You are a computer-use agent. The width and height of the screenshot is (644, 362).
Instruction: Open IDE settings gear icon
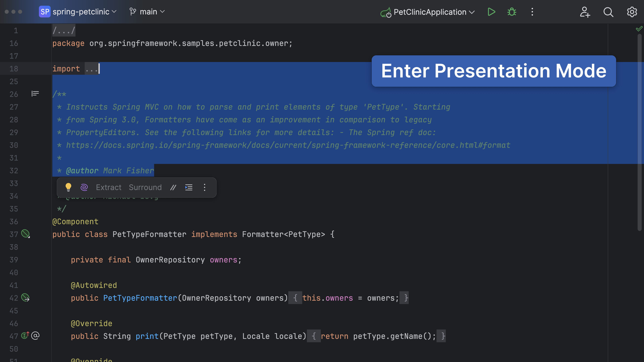pos(632,12)
